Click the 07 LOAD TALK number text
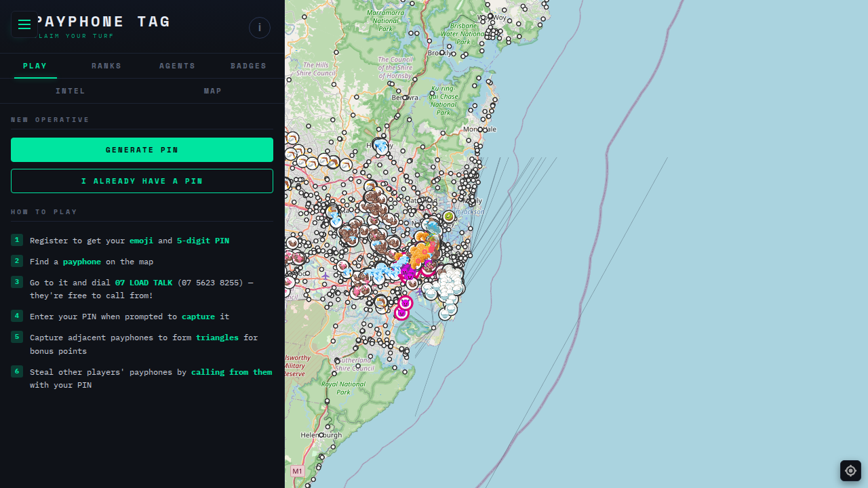Image resolution: width=868 pixels, height=488 pixels. click(144, 282)
